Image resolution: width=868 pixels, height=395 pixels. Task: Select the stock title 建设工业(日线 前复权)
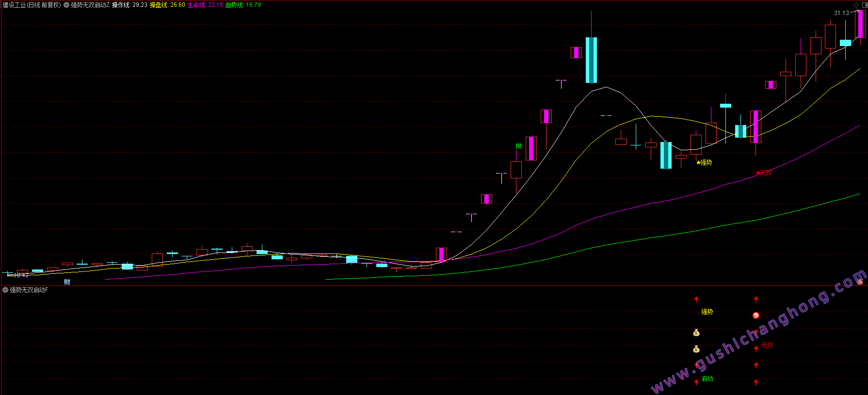[x=32, y=5]
